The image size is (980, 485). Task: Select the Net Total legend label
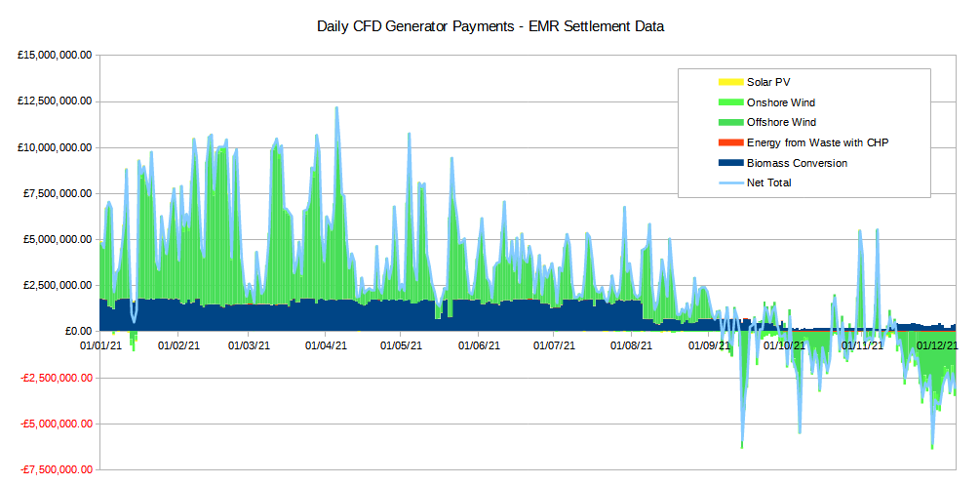[769, 182]
